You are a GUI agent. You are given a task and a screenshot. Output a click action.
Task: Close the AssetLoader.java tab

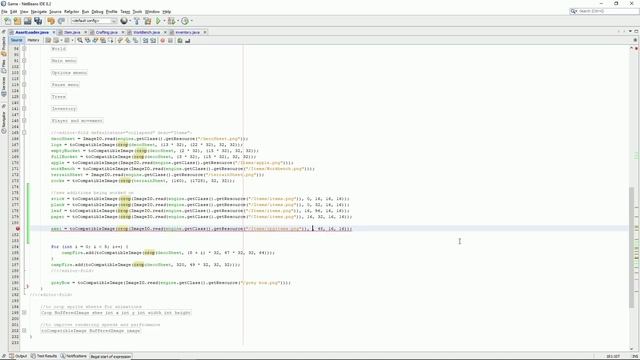click(53, 32)
